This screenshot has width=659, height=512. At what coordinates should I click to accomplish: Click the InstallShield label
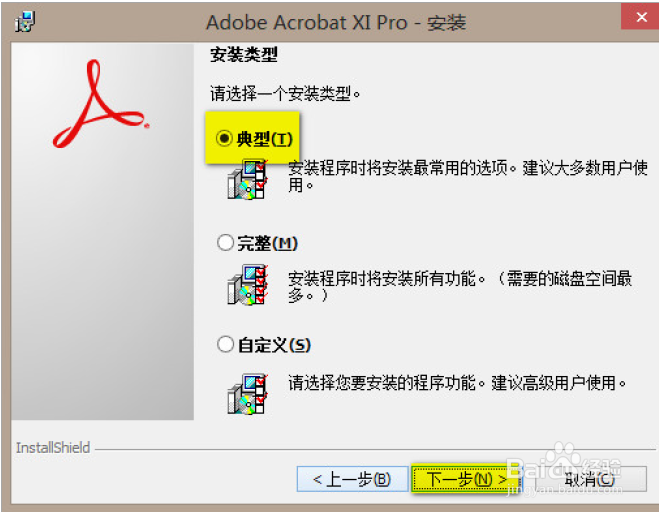click(53, 448)
